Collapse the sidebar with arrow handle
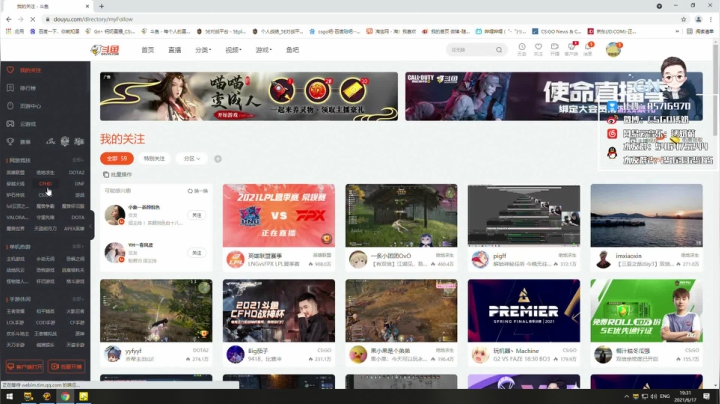This screenshot has width=720, height=404. tap(91, 225)
